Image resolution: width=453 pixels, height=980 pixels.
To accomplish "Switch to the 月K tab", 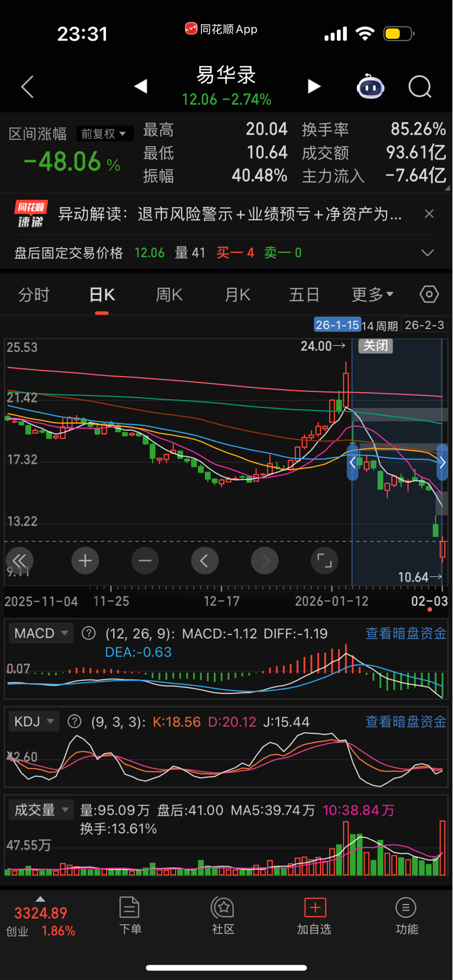I will coord(237,294).
